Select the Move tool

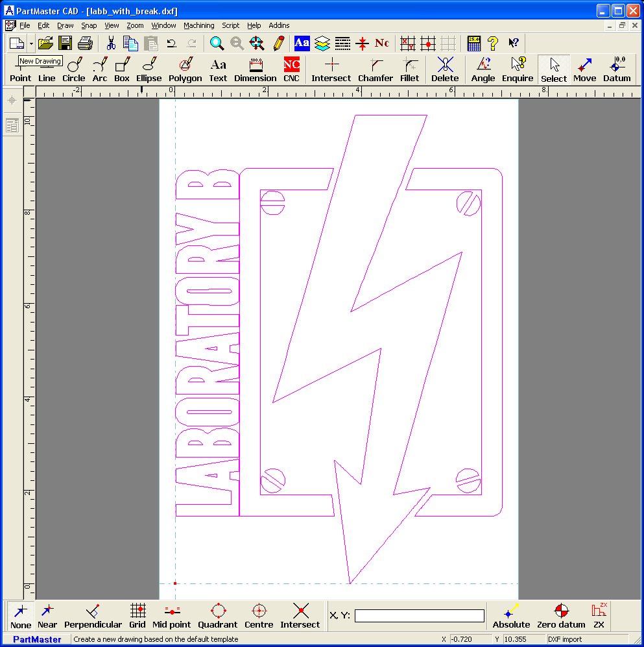[x=584, y=69]
